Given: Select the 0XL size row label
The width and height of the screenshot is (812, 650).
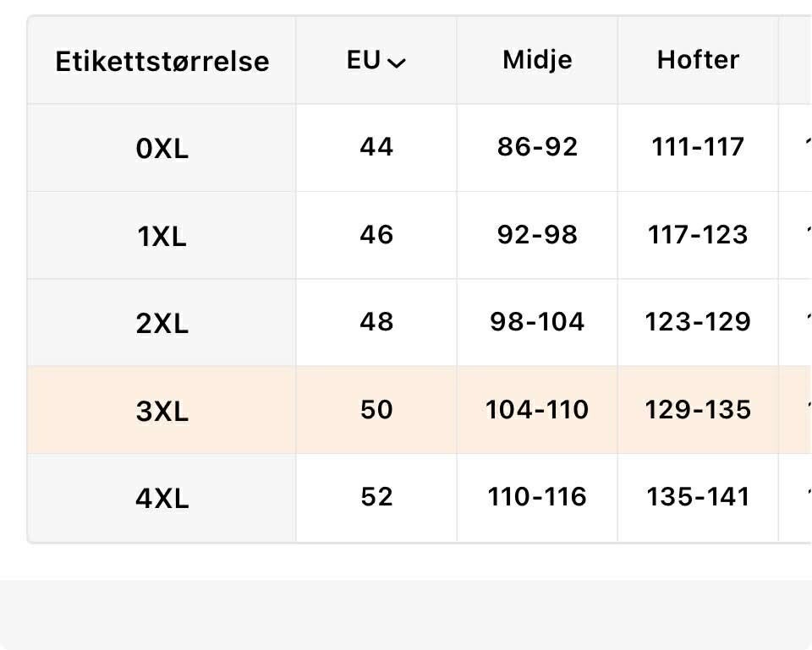Looking at the screenshot, I should pyautogui.click(x=162, y=149).
